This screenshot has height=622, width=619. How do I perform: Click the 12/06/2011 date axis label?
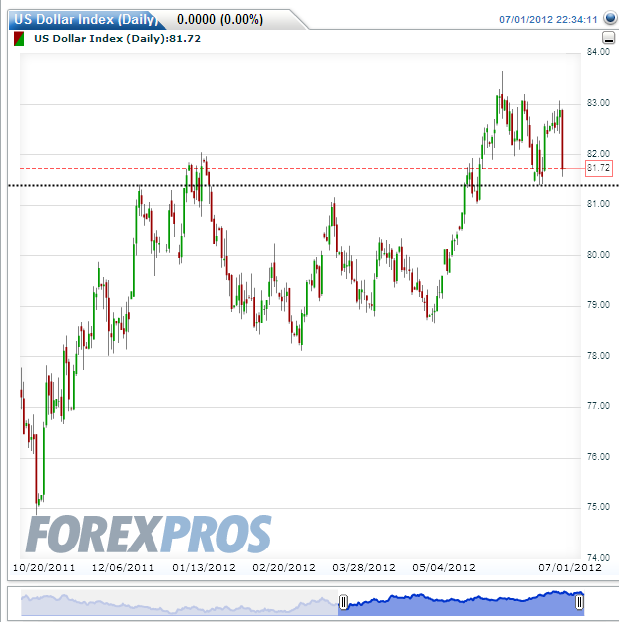pos(123,568)
